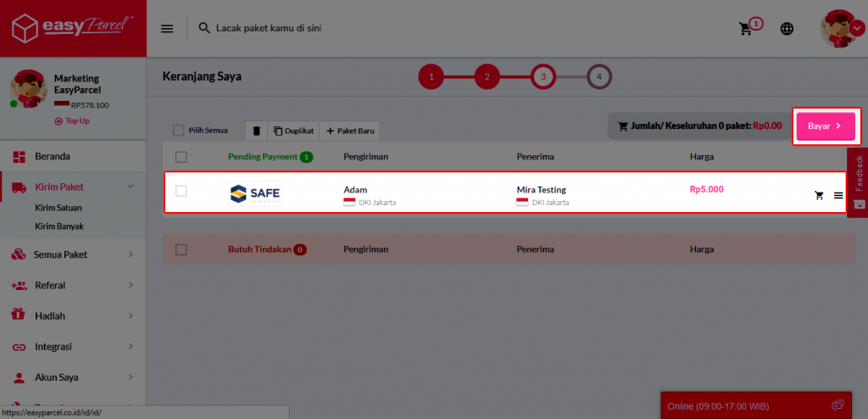Click the shopping cart icon with badge
The image size is (868, 419).
[x=747, y=29]
